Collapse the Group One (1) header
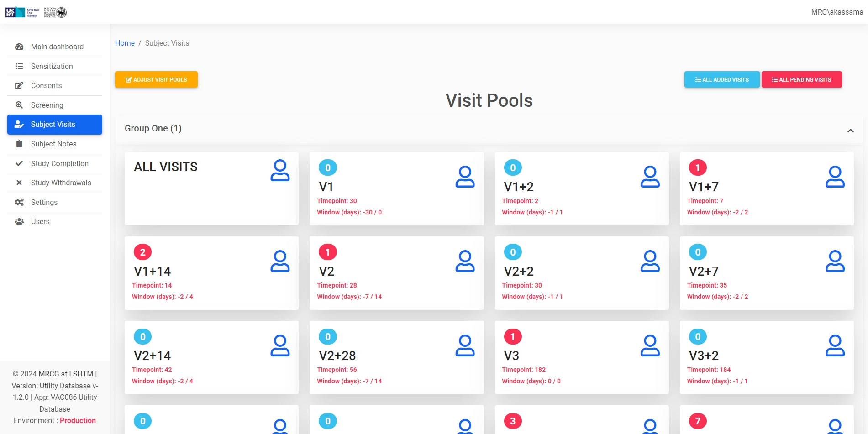The width and height of the screenshot is (868, 434). (x=153, y=129)
